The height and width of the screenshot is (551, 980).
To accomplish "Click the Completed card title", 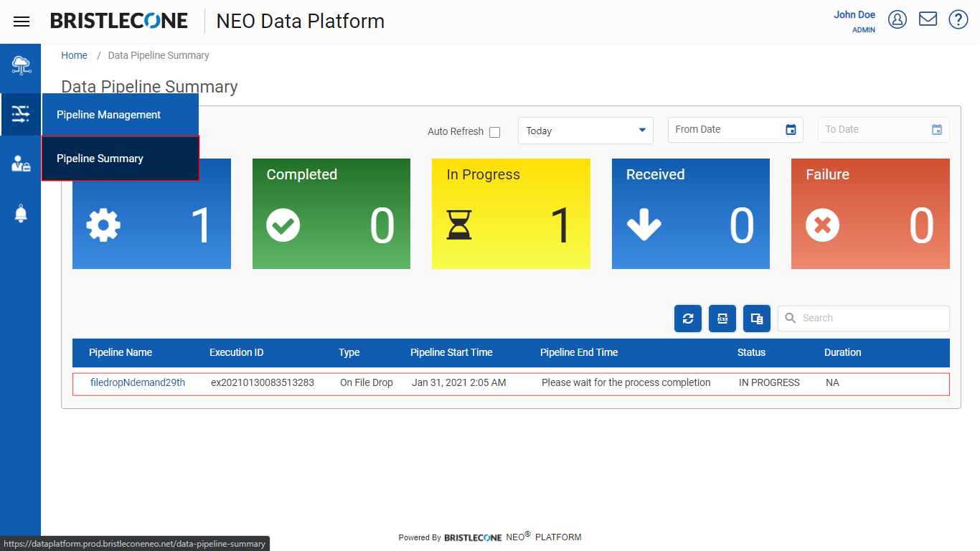I will pos(302,174).
